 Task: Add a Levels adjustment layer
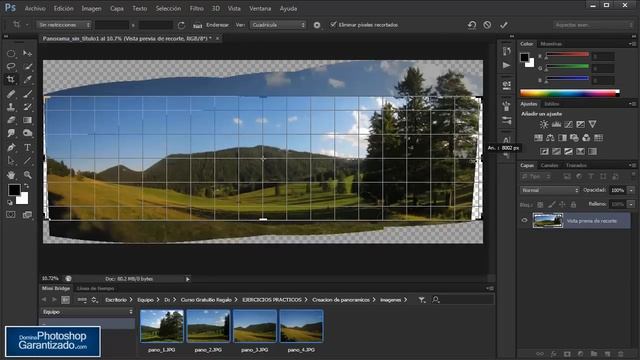coord(556,124)
